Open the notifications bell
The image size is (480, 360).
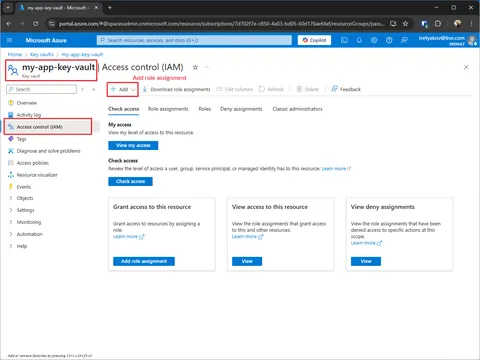tap(359, 40)
